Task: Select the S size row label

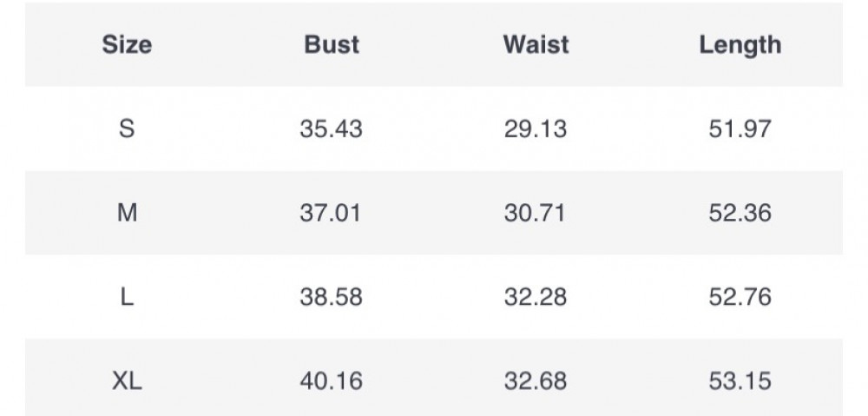Action: 127,129
